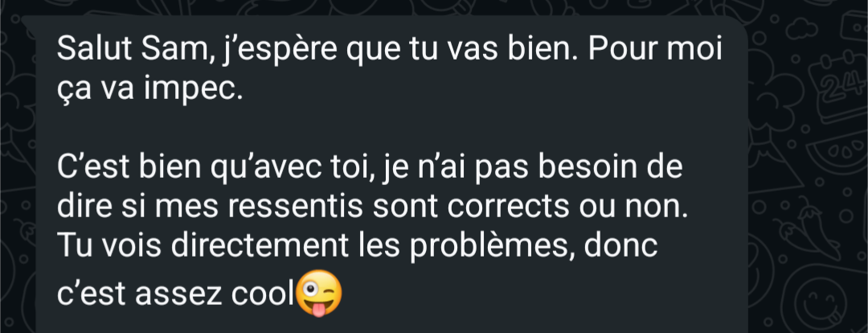Select the word "cool" before the emoji
Viewport: 868px width, 333px height.
(262, 294)
